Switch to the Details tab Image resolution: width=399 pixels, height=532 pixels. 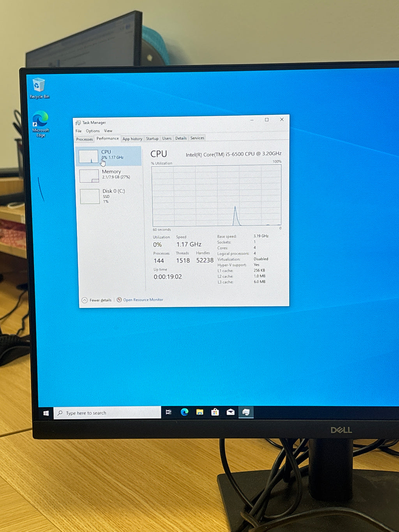[x=181, y=138]
